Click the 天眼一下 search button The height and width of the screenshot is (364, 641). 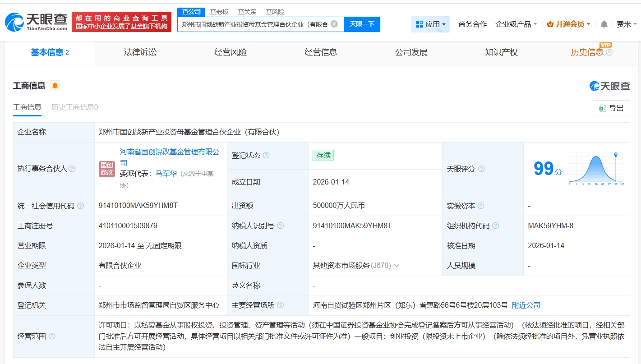(362, 24)
